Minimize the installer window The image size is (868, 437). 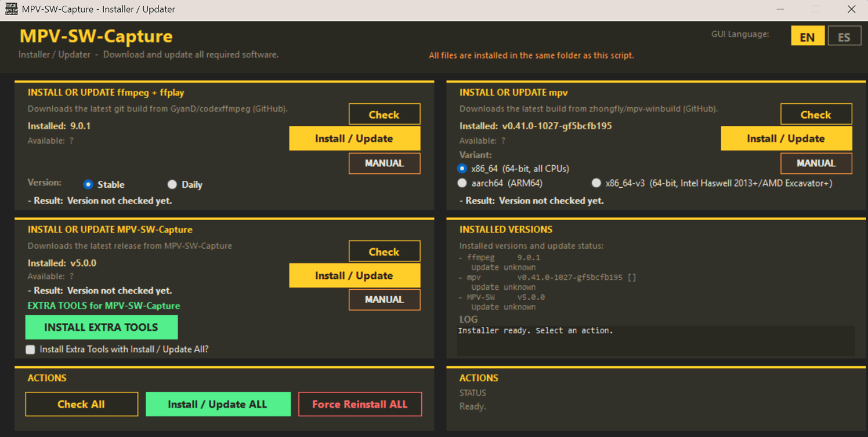point(780,9)
